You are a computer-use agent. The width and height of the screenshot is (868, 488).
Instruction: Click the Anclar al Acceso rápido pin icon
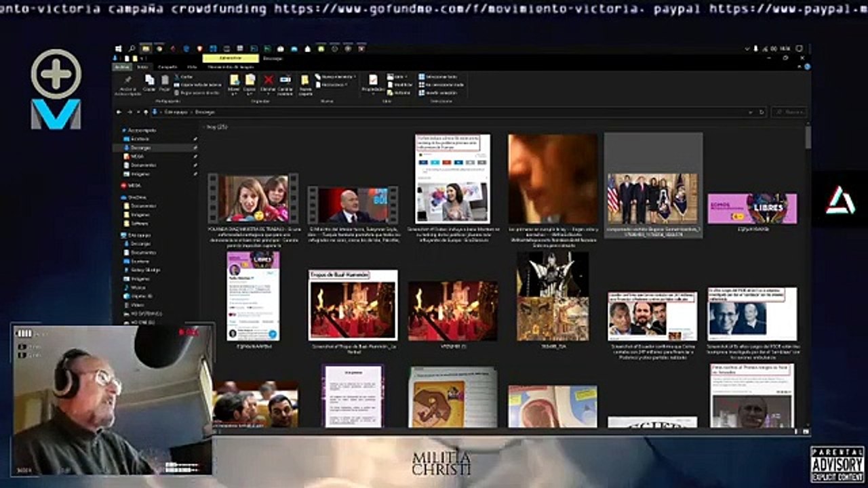(x=128, y=79)
